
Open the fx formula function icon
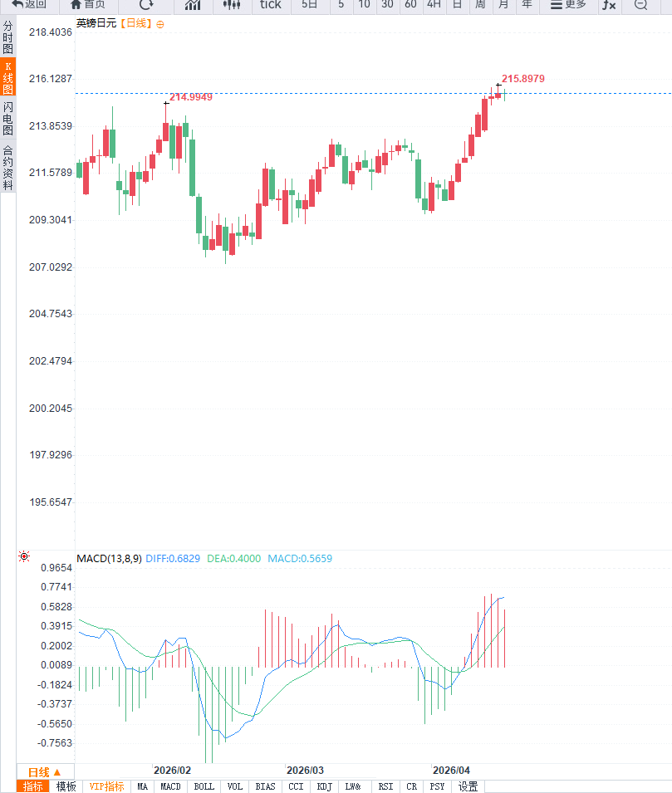tap(609, 4)
